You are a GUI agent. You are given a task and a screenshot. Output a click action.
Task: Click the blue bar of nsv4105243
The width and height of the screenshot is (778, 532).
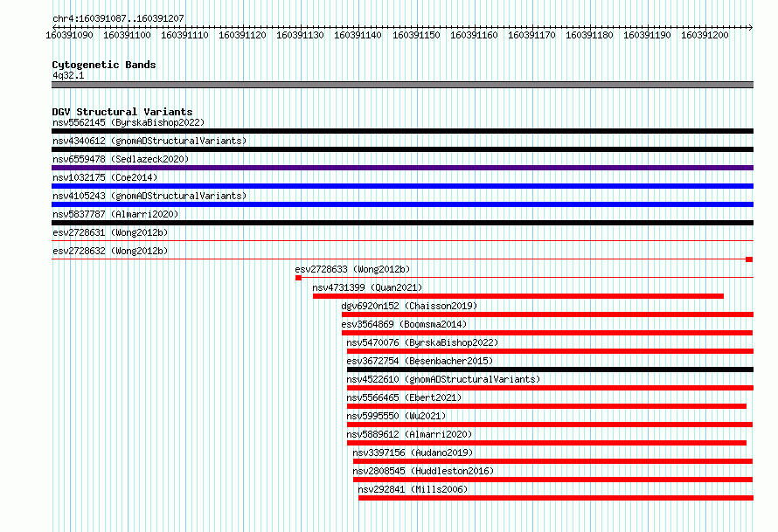tap(402, 204)
